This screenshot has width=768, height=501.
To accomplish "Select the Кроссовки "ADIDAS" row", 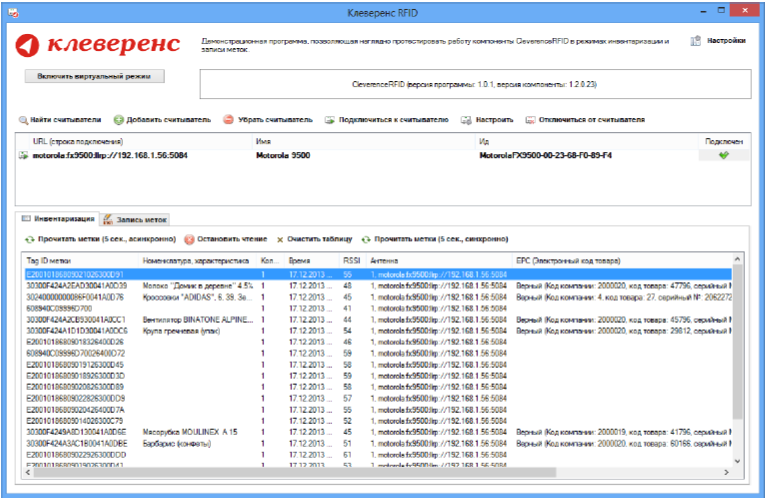I will pos(378,297).
